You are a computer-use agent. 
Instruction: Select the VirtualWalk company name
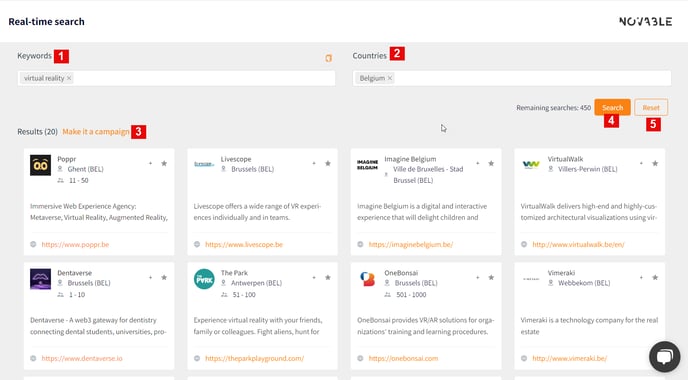(x=565, y=159)
